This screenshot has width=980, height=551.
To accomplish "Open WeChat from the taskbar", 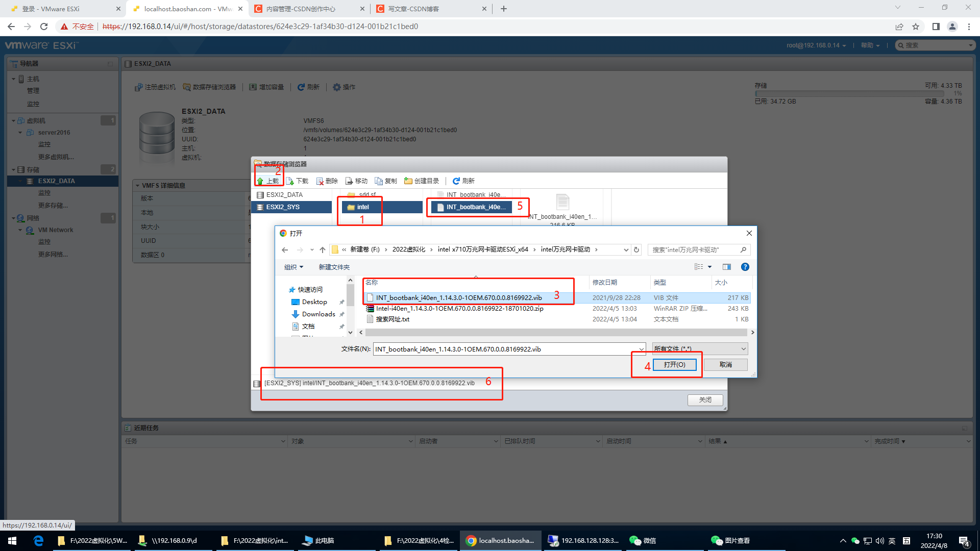I will click(642, 540).
